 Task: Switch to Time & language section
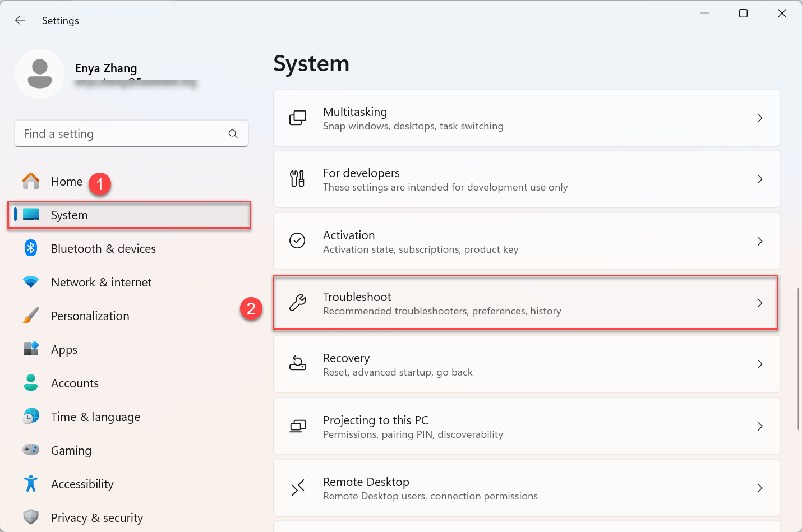pyautogui.click(x=95, y=417)
